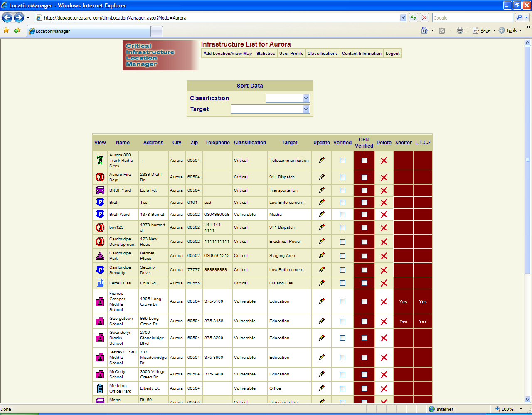Check the Verified box for Aurora Fire Dept.
The width and height of the screenshot is (532, 415).
point(342,177)
